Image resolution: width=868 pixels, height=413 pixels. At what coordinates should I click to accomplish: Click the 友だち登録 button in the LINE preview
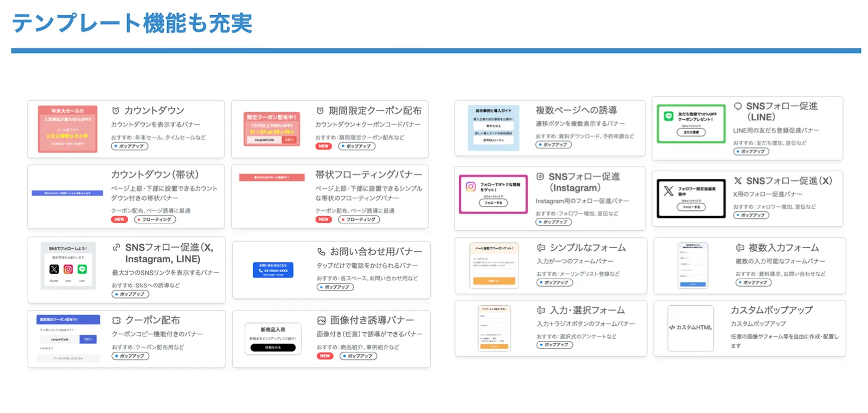(691, 132)
